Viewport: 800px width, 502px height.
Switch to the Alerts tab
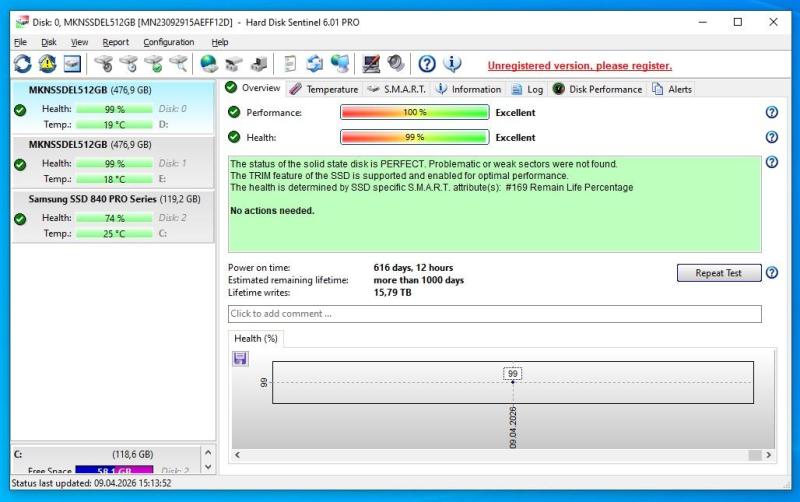coord(672,89)
